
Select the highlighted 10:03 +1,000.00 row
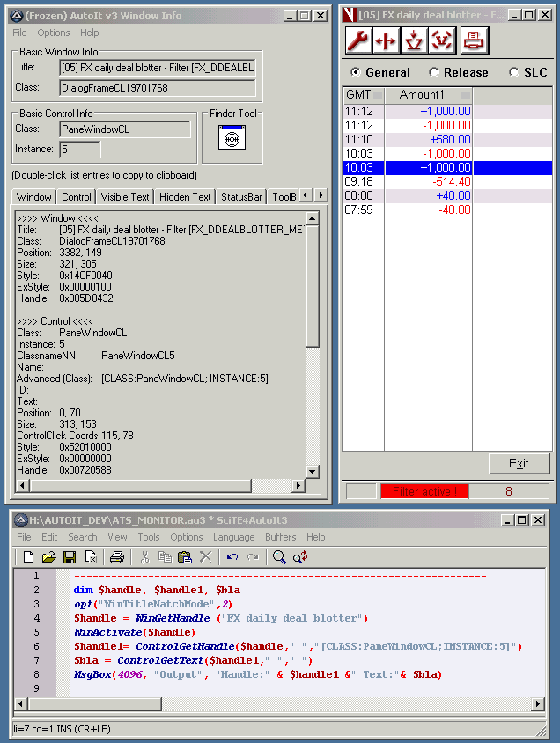coord(447,168)
